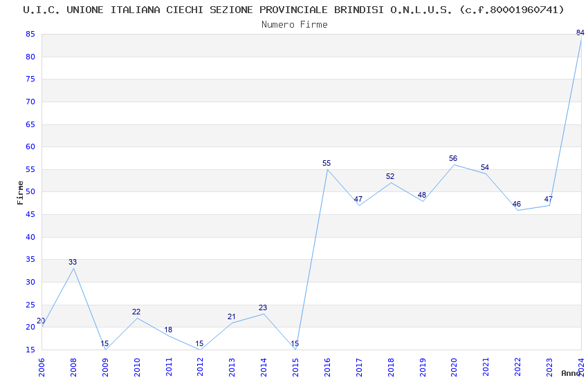Viewport: 588px width, 380px height.
Task: Click the data label 20 for 2006
Action: (x=41, y=321)
